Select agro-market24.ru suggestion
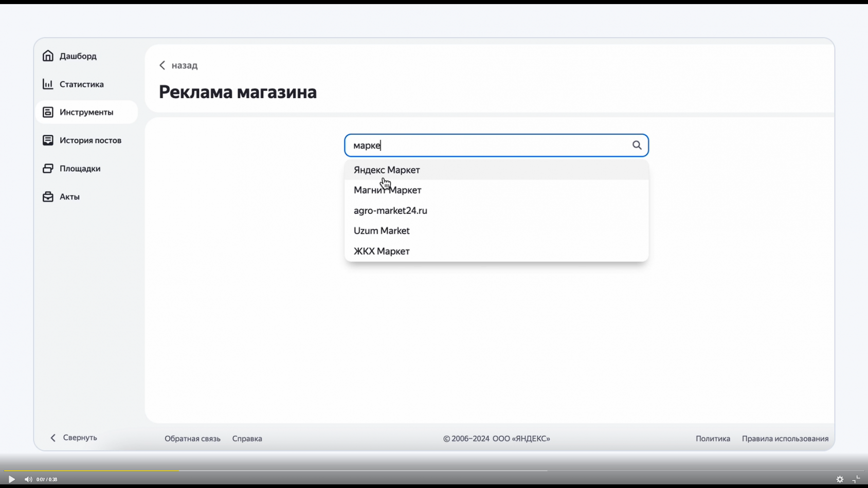Screen dimensions: 868x488 click(x=496, y=210)
